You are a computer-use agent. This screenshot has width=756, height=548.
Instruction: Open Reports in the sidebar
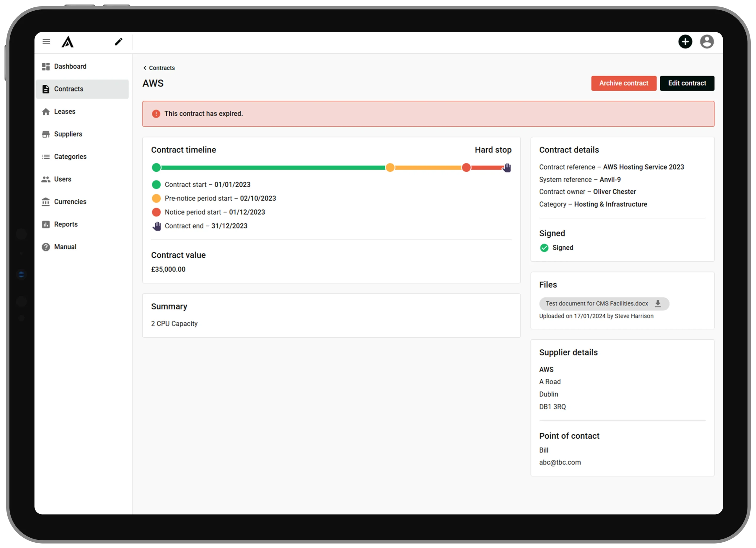(82, 225)
